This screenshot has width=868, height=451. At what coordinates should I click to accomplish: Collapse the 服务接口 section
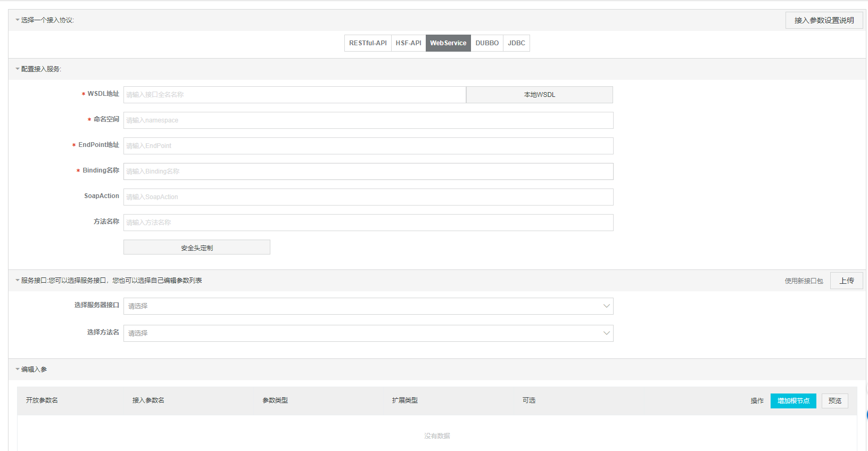(x=18, y=281)
